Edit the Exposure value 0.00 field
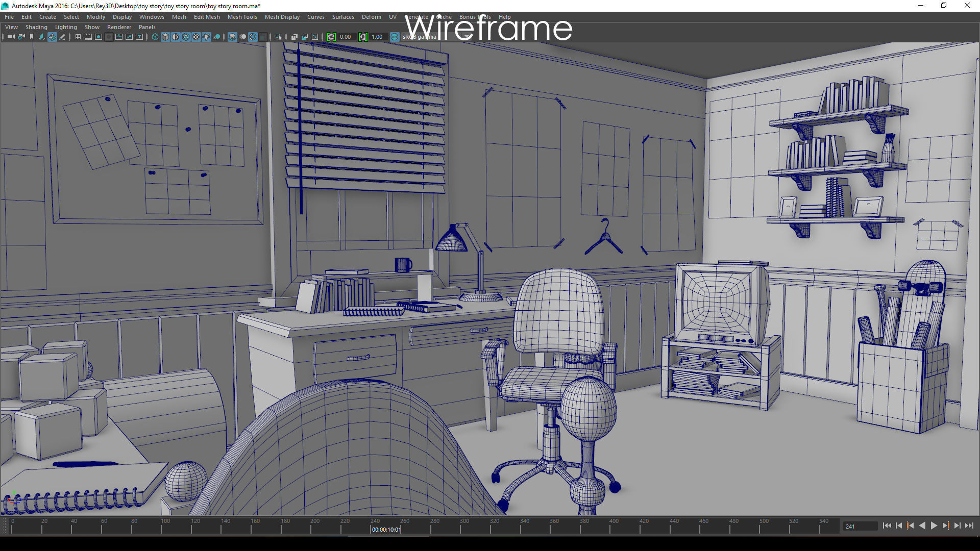The width and height of the screenshot is (980, 551). pos(346,37)
